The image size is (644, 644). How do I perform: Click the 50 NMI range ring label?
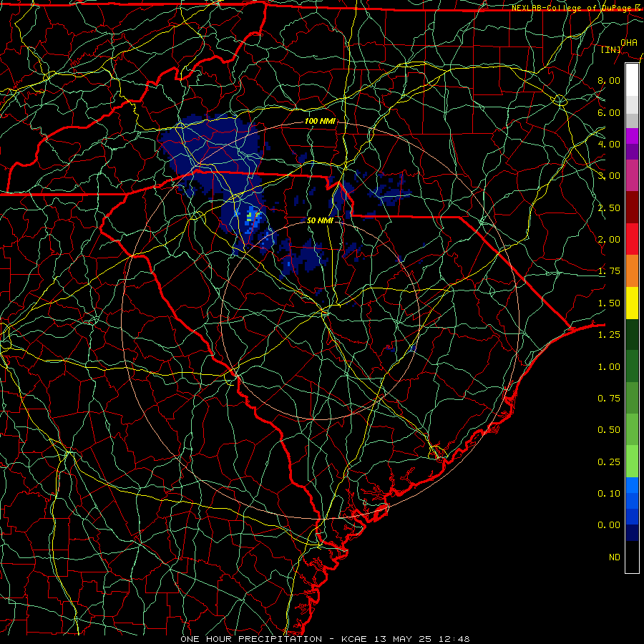[320, 220]
